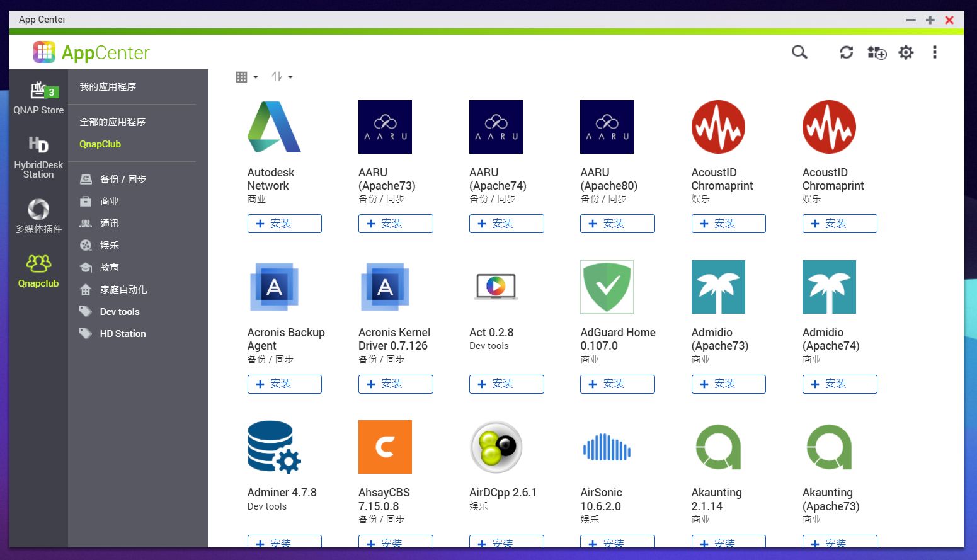Viewport: 977px width, 560px height.
Task: Click the AirSonic 10.6.2.0 title
Action: [x=601, y=500]
